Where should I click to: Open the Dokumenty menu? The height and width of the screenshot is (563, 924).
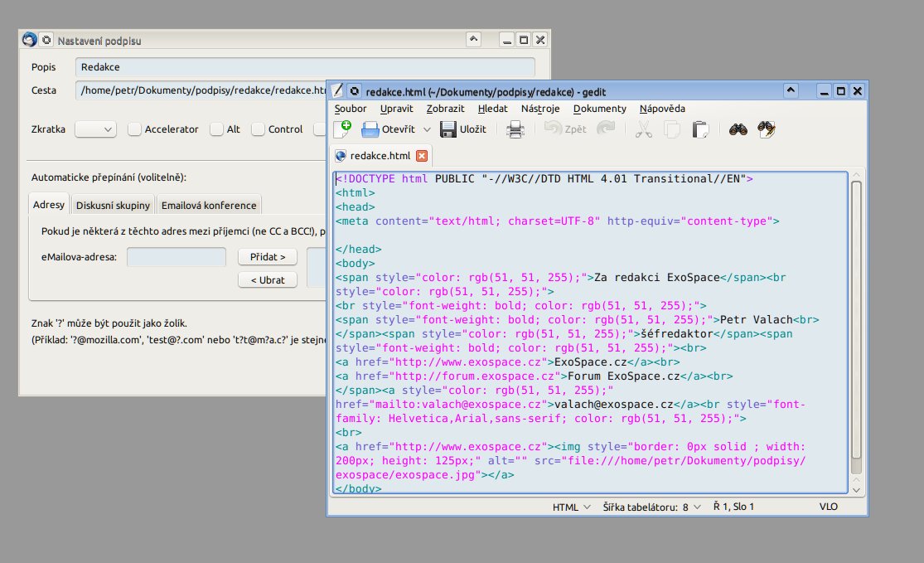[600, 109]
